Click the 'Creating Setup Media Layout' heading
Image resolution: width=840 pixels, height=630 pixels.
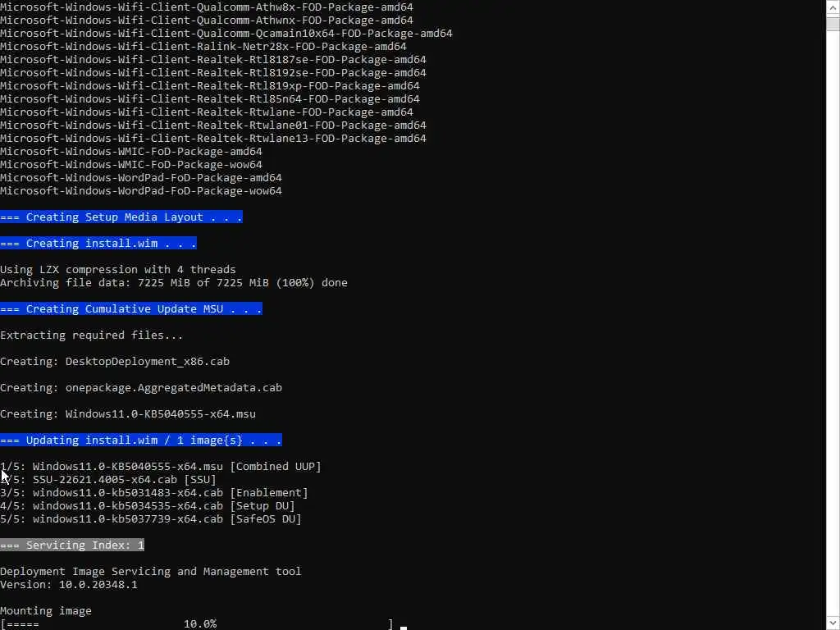[x=121, y=217]
